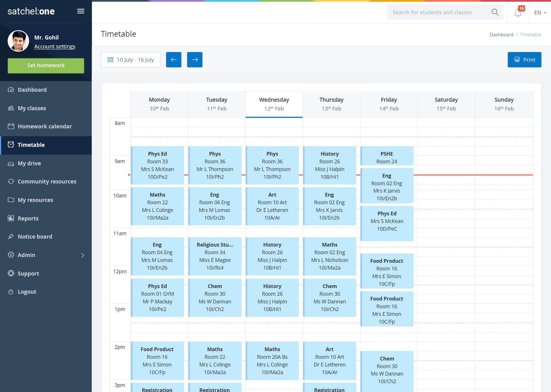The height and width of the screenshot is (392, 551).
Task: Click the search magnifier icon
Action: [495, 12]
